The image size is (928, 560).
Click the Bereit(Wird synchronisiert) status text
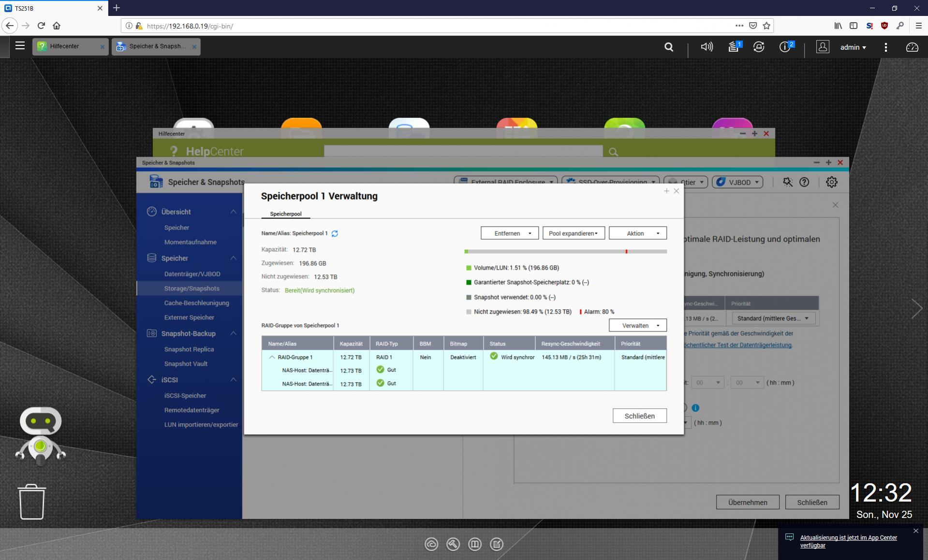320,290
